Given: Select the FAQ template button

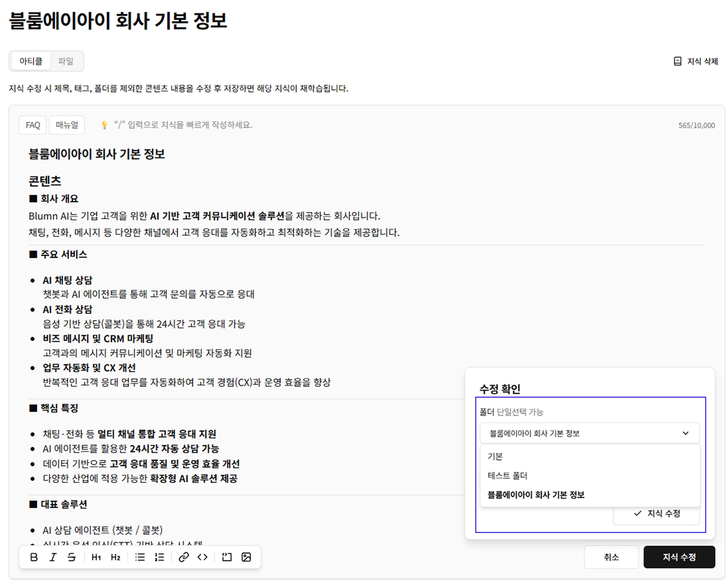Looking at the screenshot, I should (x=33, y=125).
